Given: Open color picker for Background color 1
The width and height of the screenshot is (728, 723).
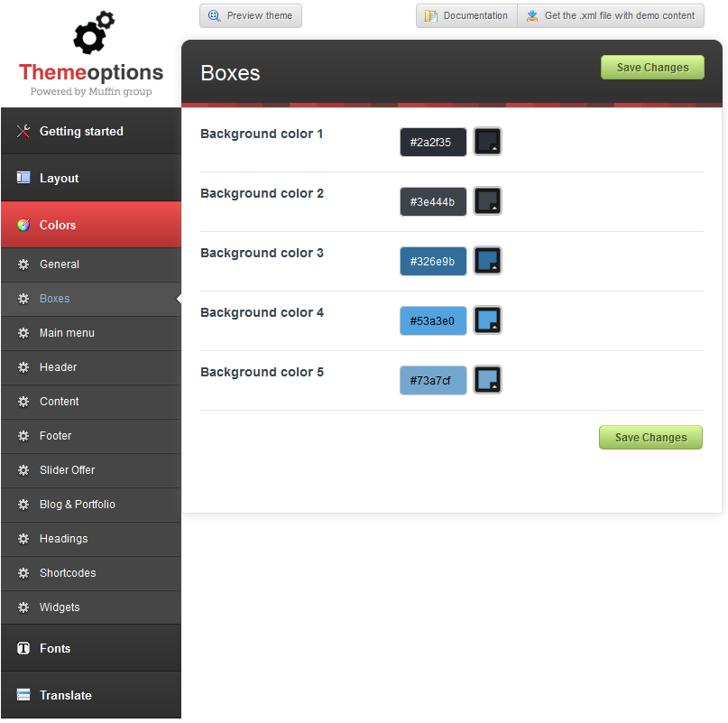Looking at the screenshot, I should [x=487, y=142].
